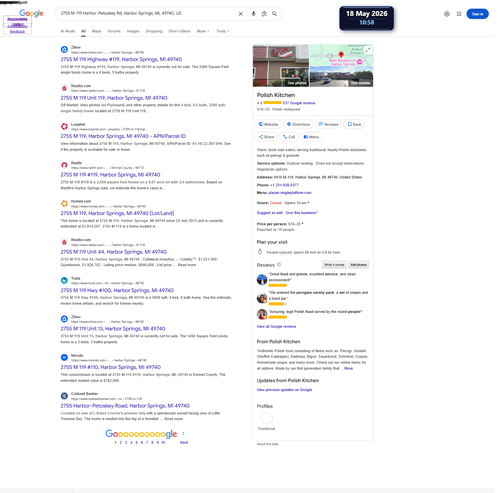Expand the map with the fullscreen arrows icon
This screenshot has width=500, height=493.
(368, 50)
